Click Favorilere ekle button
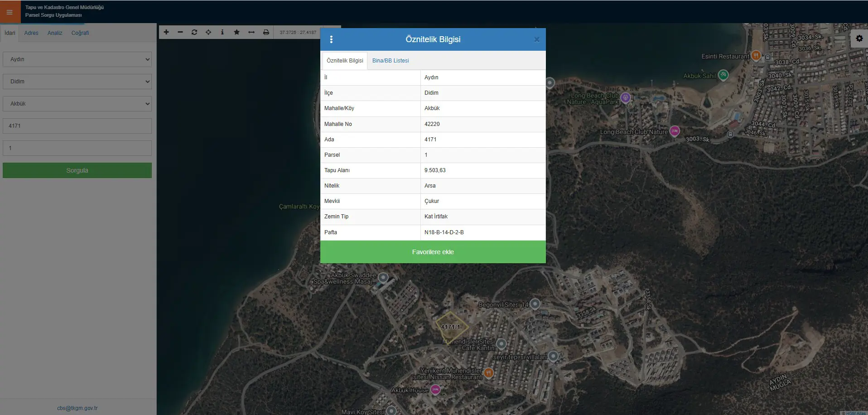 coord(433,252)
